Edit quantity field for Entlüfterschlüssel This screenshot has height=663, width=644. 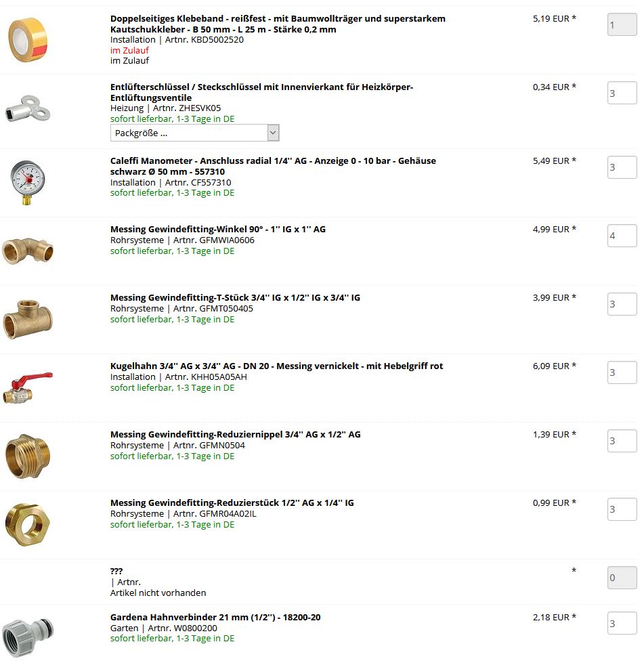tap(622, 93)
